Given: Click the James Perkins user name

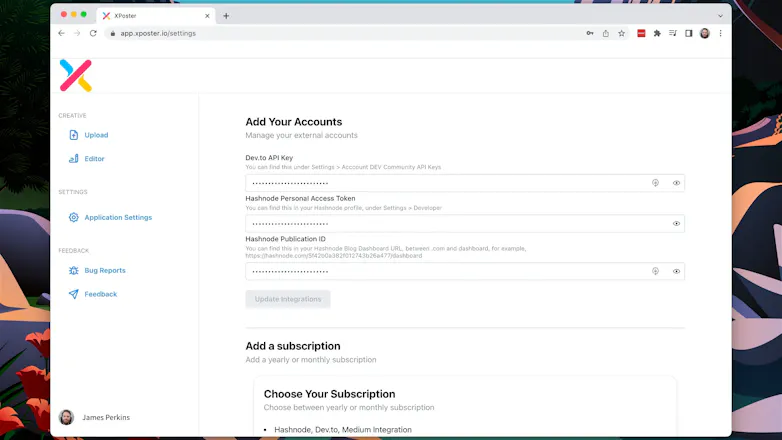Looking at the screenshot, I should pos(106,418).
